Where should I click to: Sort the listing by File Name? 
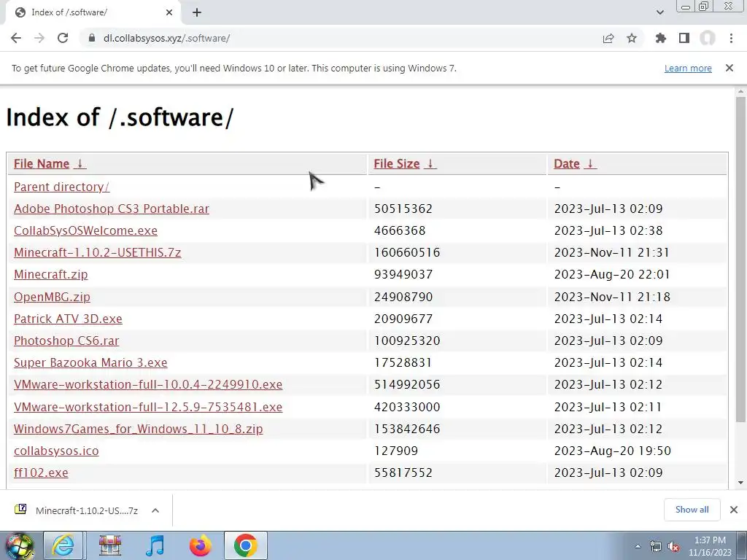click(42, 164)
